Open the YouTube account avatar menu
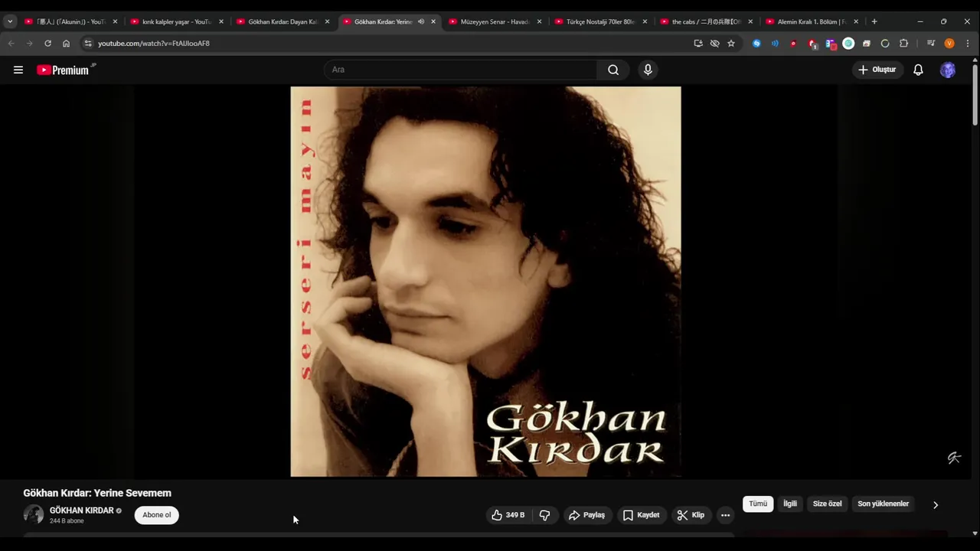This screenshot has width=980, height=551. 948,70
